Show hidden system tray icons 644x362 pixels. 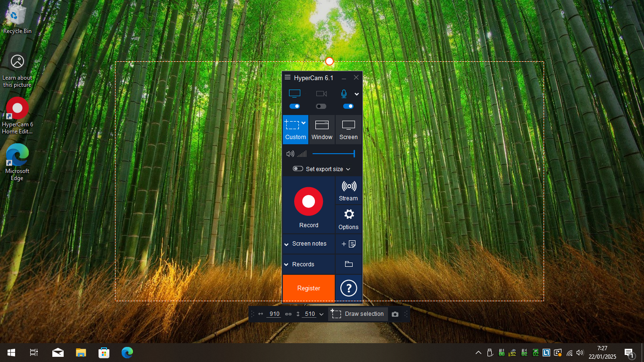479,353
